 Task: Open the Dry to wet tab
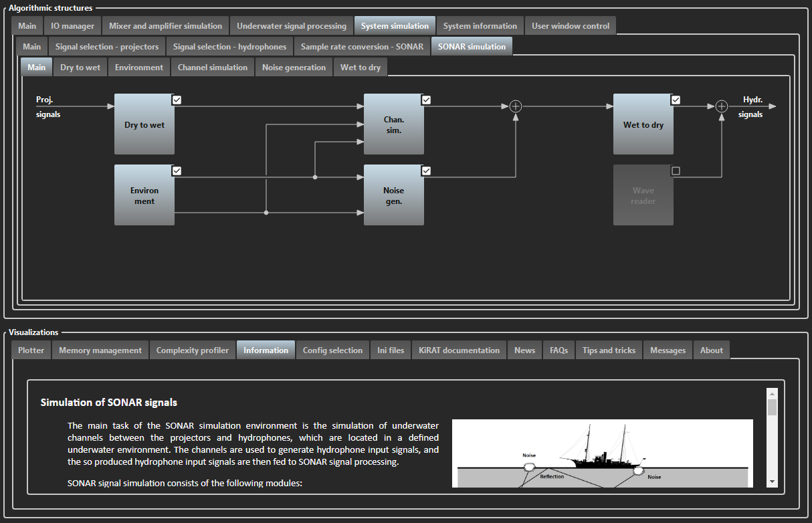point(80,68)
